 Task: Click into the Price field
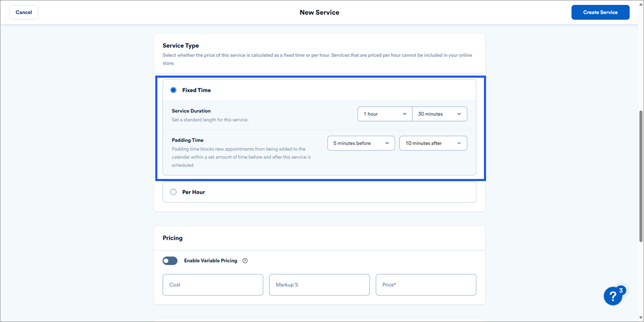coord(426,284)
